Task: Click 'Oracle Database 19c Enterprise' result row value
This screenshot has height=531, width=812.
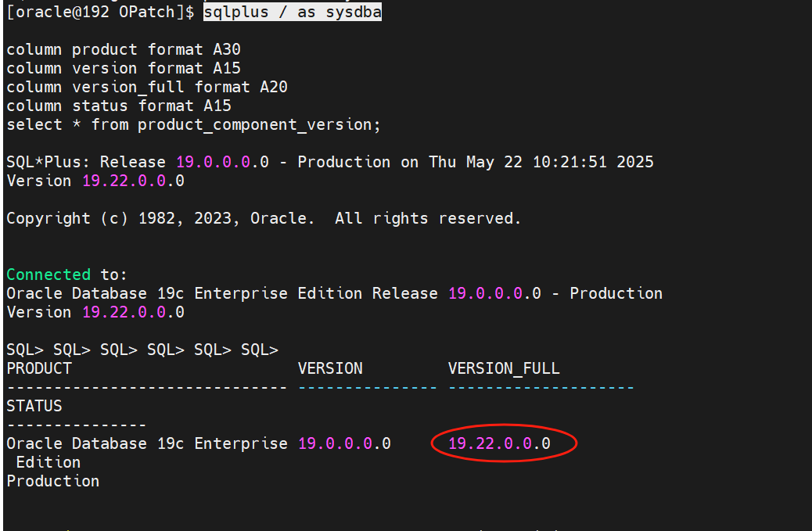Action: (x=146, y=443)
